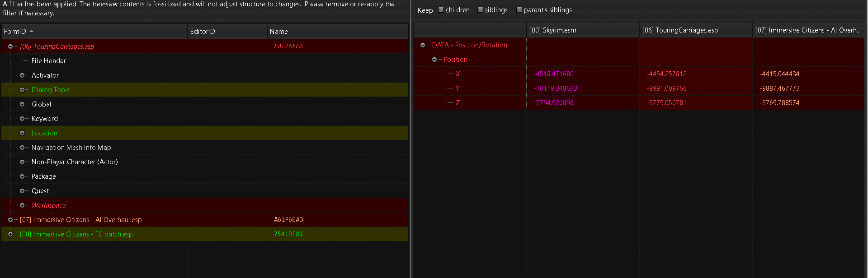Click Immersive Citizens Z value -5769.788574
This screenshot has width=868, height=278.
click(779, 103)
